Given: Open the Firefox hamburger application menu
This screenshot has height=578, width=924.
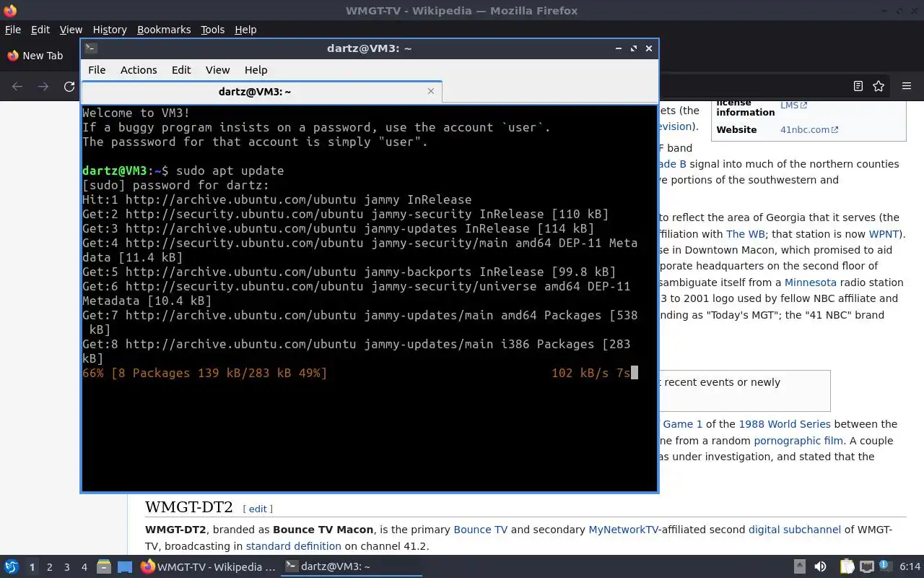Looking at the screenshot, I should pyautogui.click(x=907, y=86).
